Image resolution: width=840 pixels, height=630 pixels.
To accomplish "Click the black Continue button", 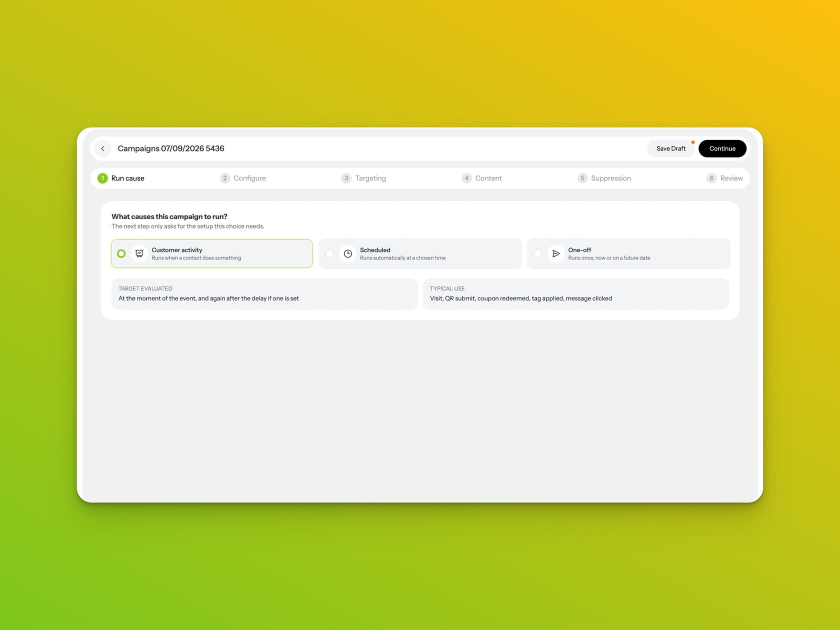I will (x=722, y=148).
